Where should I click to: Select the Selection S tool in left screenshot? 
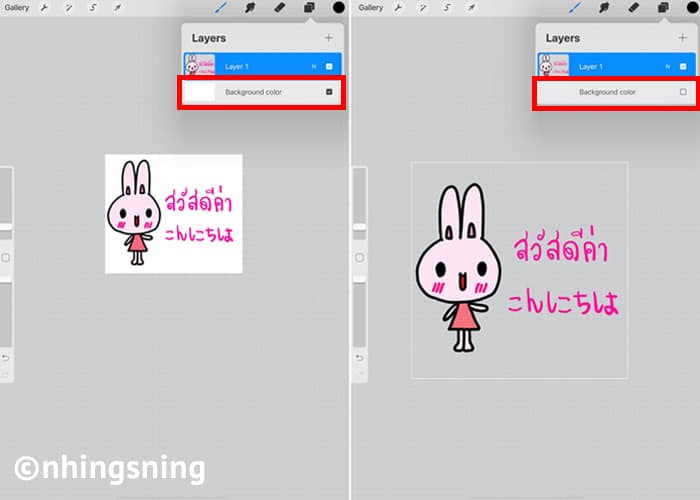click(x=93, y=8)
